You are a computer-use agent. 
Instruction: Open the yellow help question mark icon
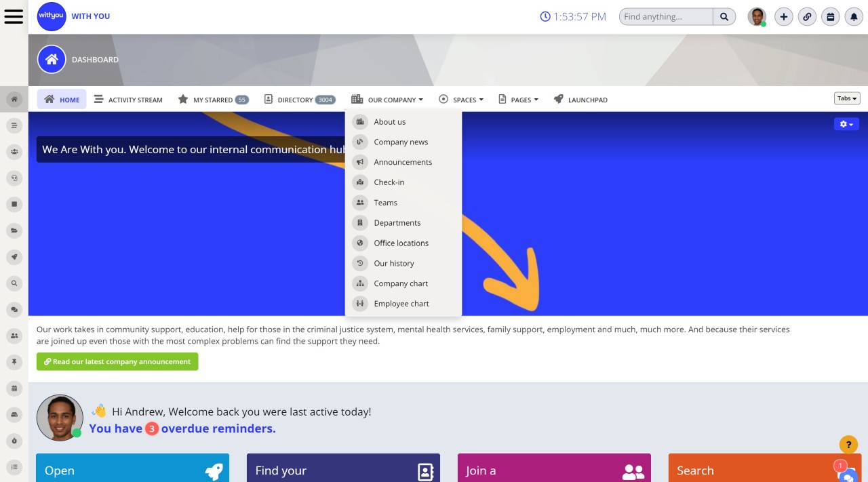tap(848, 445)
